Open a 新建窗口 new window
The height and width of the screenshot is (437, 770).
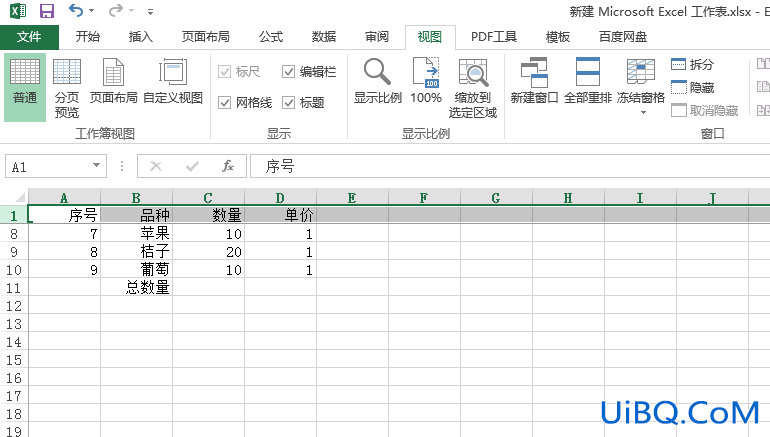534,81
